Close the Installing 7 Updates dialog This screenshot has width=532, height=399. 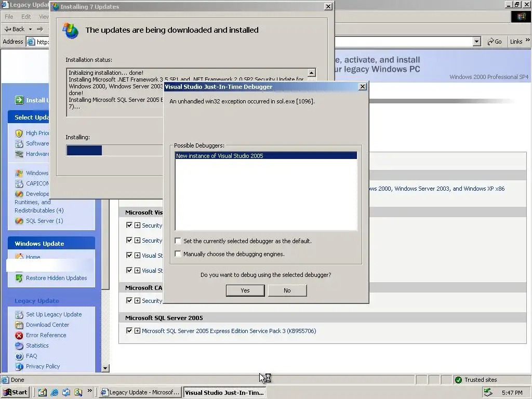coord(328,6)
